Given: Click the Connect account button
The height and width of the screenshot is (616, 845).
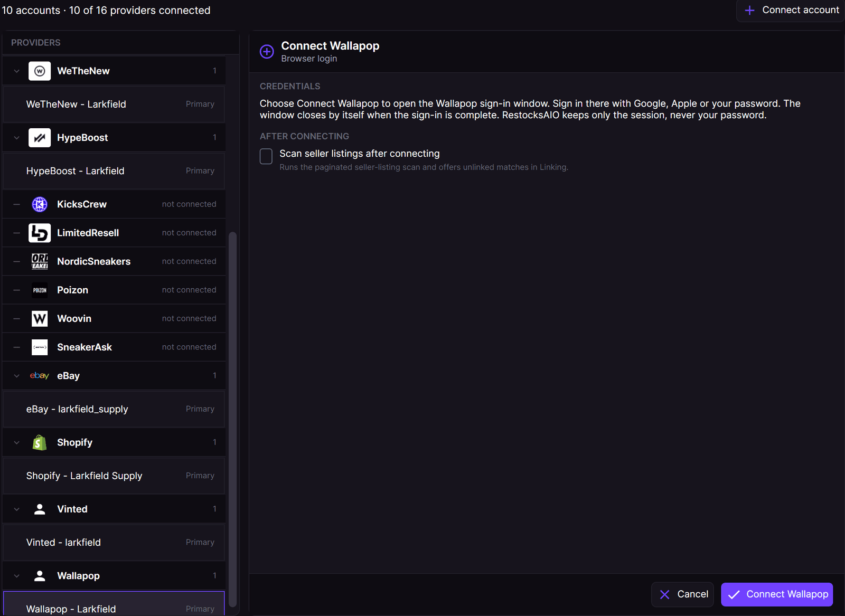Looking at the screenshot, I should (791, 10).
